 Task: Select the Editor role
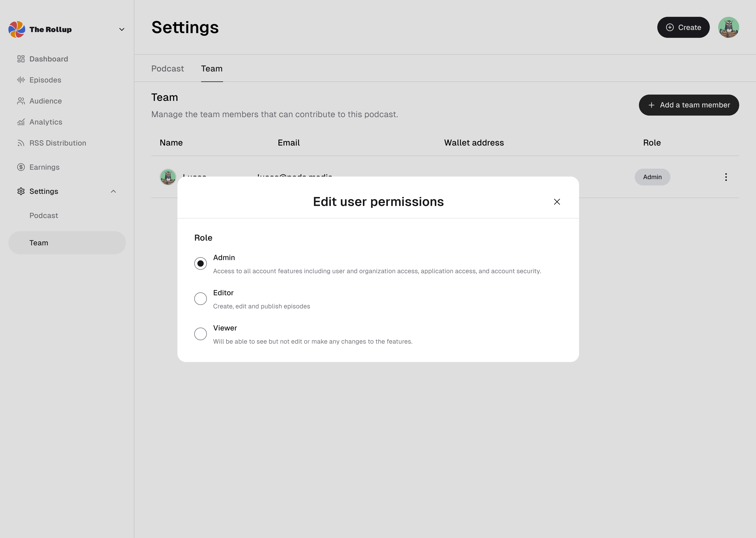point(200,298)
